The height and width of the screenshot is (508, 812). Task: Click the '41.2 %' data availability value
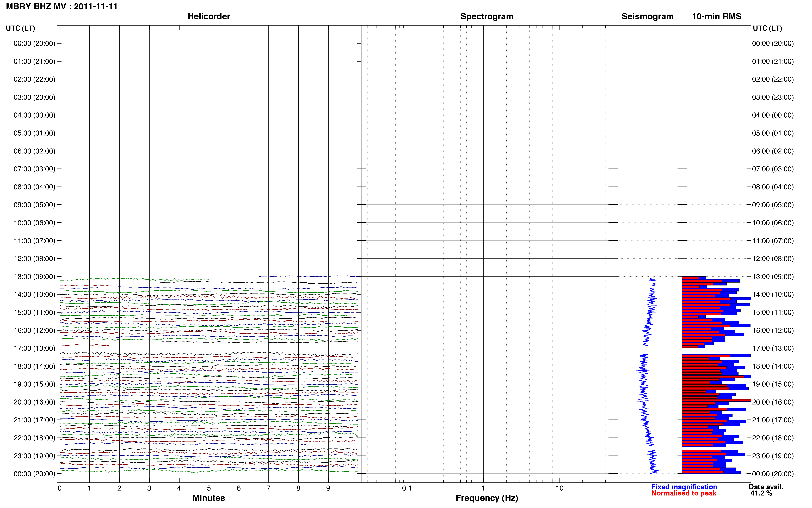point(761,493)
